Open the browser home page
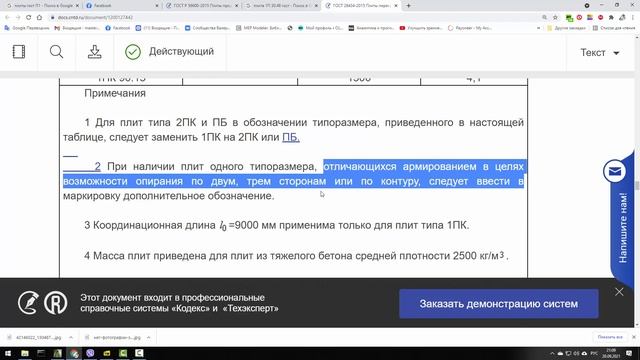 (x=39, y=18)
